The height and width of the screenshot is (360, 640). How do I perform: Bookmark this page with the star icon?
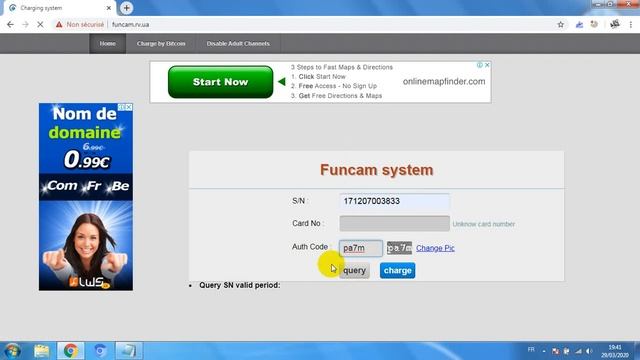coord(561,24)
